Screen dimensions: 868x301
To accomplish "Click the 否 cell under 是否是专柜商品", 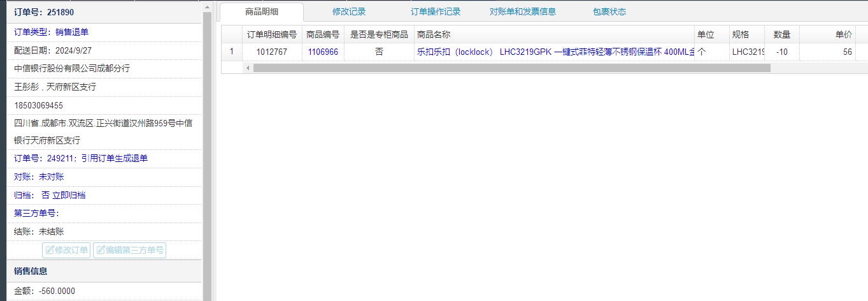I will tap(379, 52).
